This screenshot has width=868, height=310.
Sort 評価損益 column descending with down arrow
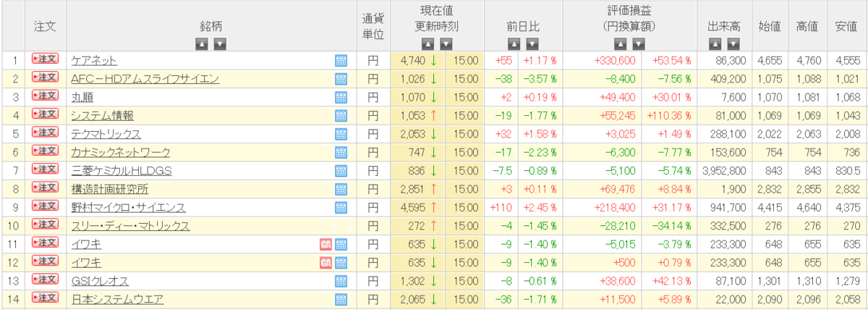click(x=638, y=44)
